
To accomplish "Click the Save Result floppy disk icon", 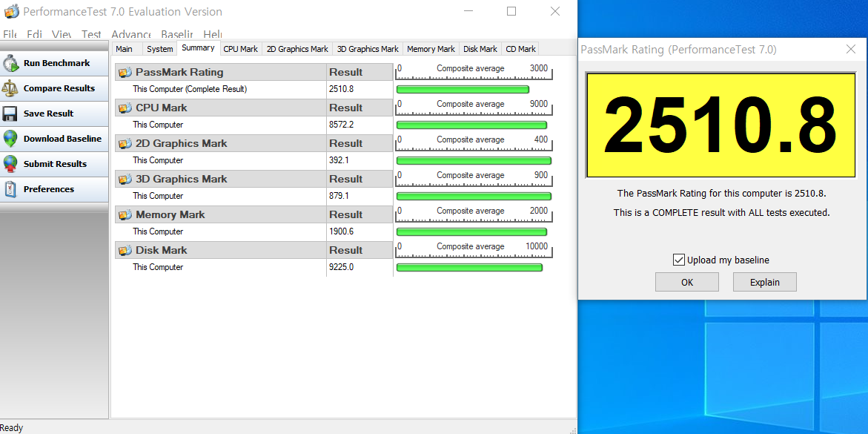I will [x=10, y=114].
